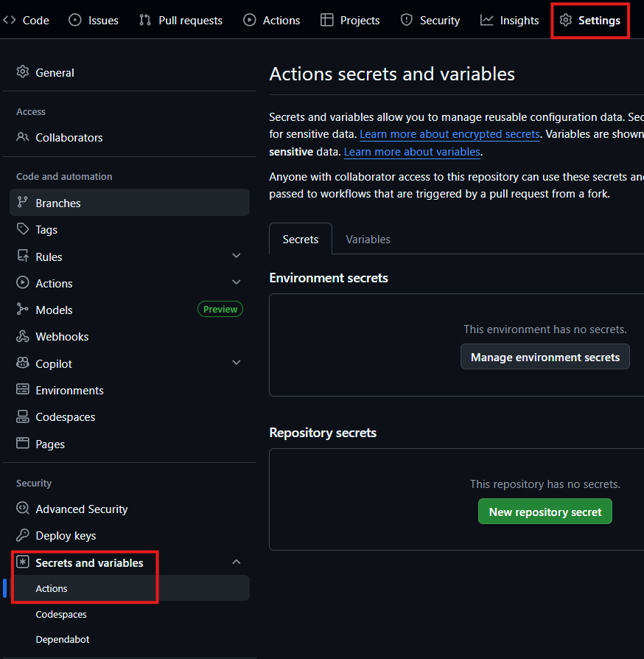Click the Issues circle icon

point(74,20)
